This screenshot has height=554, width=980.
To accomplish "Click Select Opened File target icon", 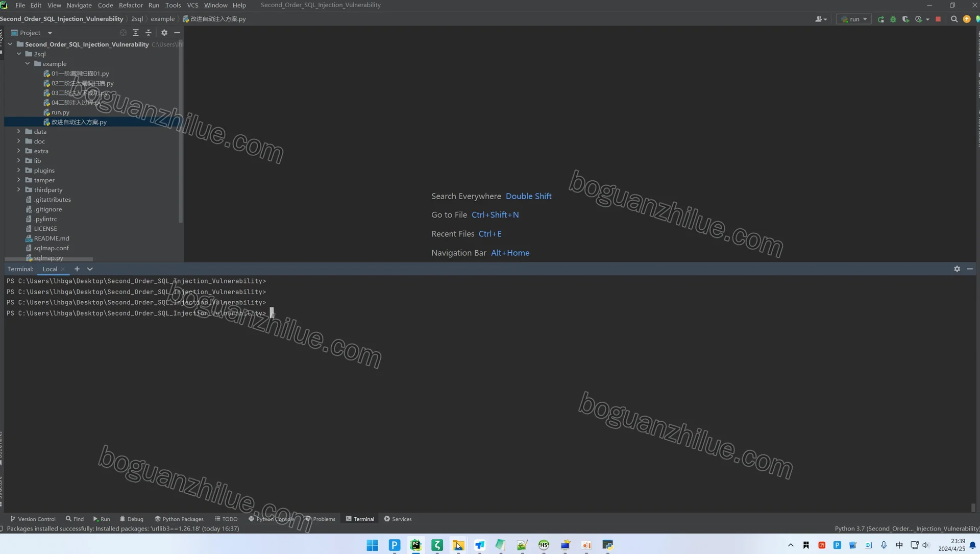I will [x=123, y=33].
